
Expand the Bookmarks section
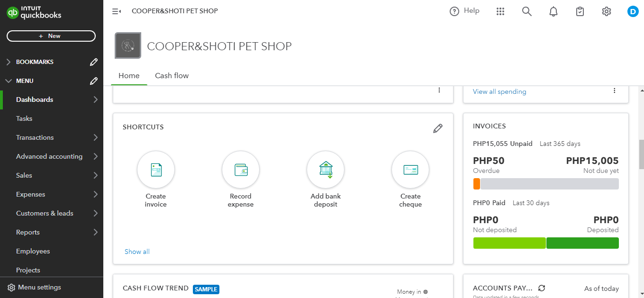point(8,62)
